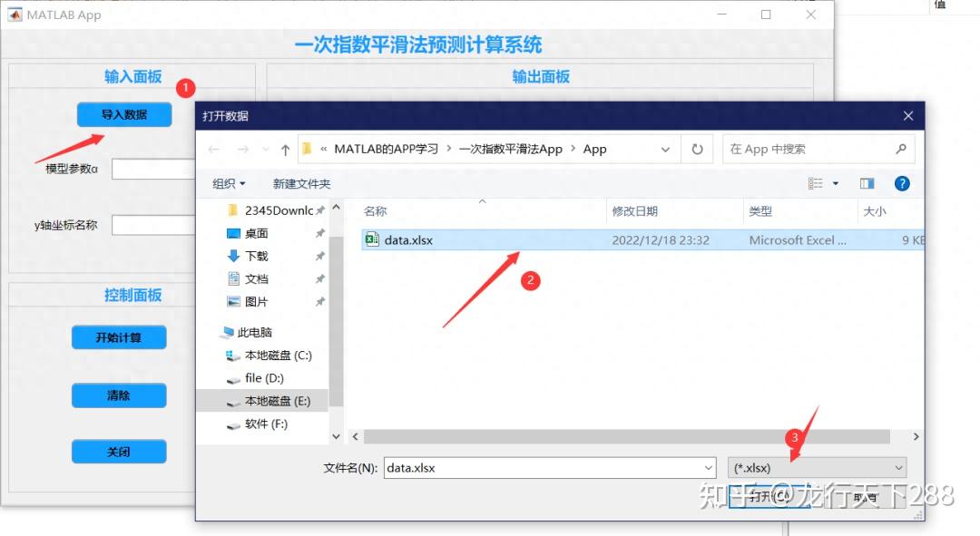Viewport: 980px width, 536px height.
Task: Select 图片 in navigation pane
Action: pyautogui.click(x=248, y=302)
